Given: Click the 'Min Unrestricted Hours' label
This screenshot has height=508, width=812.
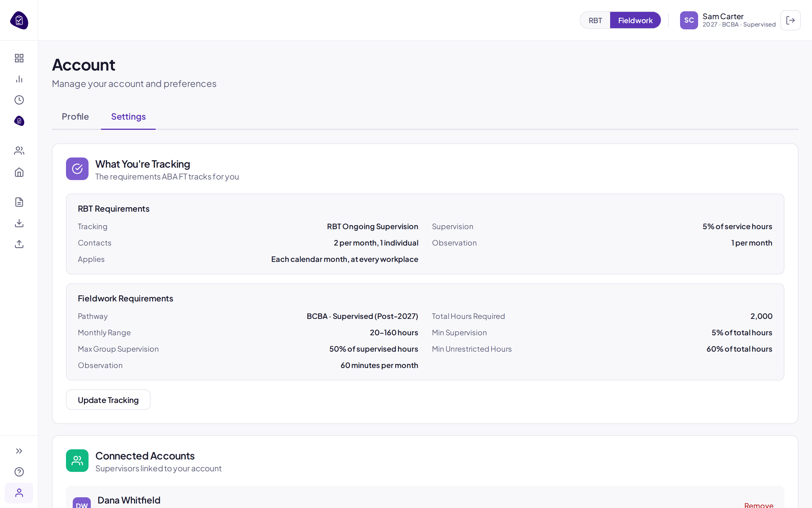Looking at the screenshot, I should (471, 349).
